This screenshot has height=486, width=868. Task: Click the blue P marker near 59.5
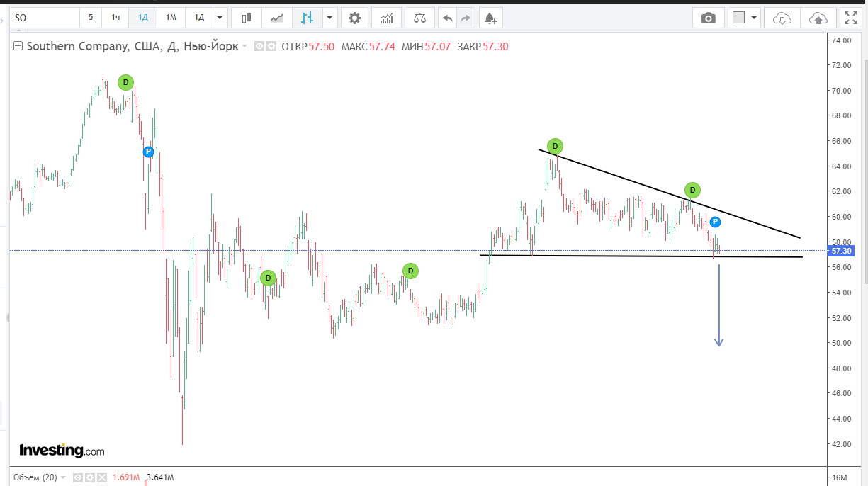coord(715,222)
